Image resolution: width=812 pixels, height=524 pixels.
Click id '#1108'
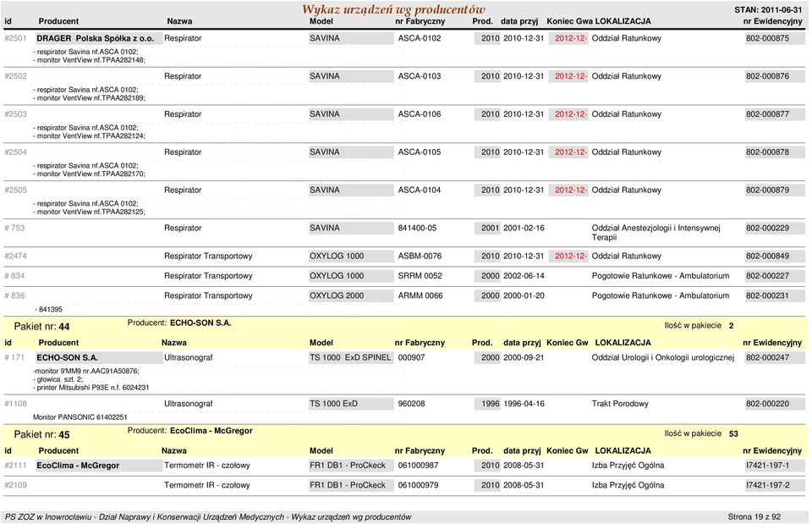(x=15, y=404)
